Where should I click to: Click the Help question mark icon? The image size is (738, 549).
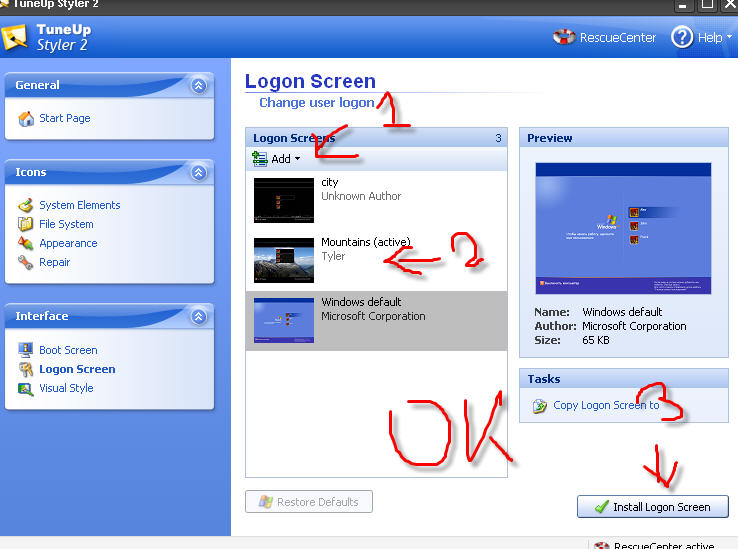pyautogui.click(x=682, y=37)
